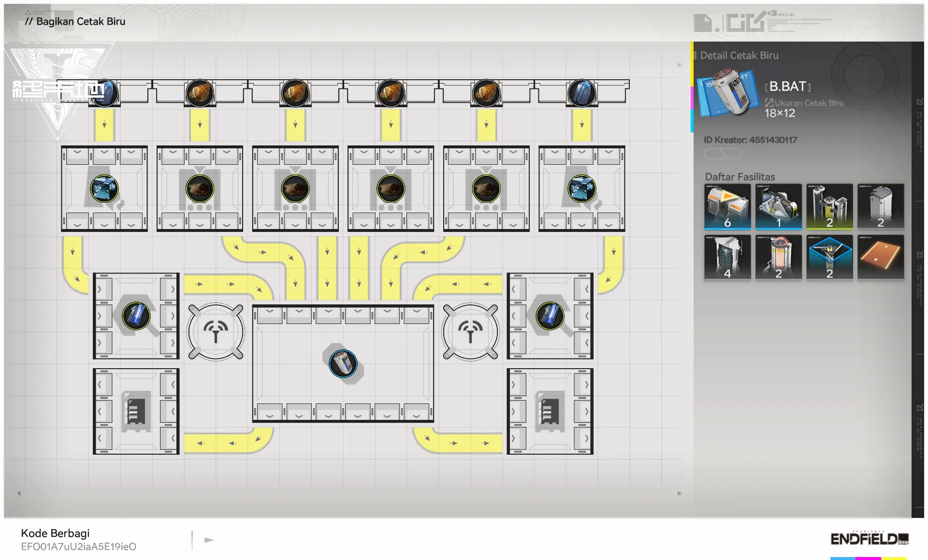This screenshot has width=928, height=560.
Task: Select facility thumbnail with count 1
Action: pyautogui.click(x=778, y=206)
